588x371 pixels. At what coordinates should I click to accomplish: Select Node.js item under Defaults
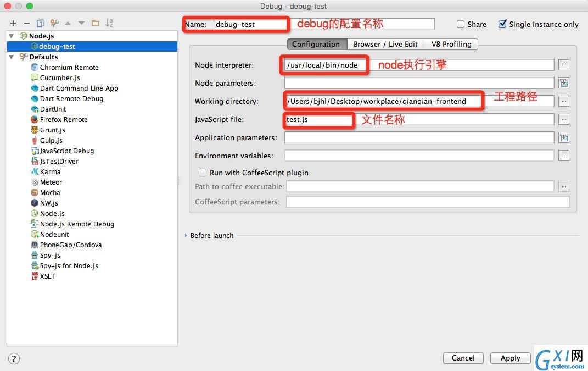pos(52,214)
